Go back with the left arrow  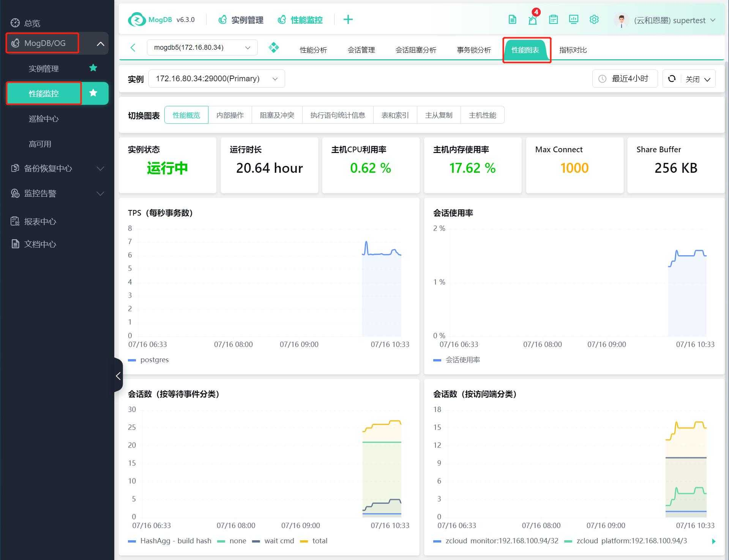coord(133,47)
